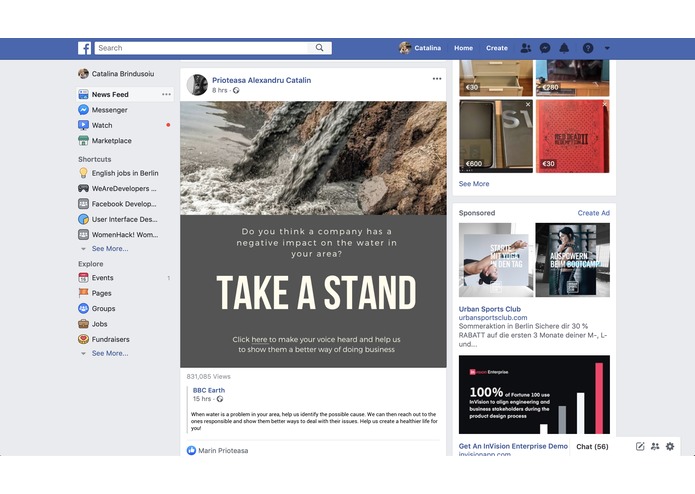
Task: Click the Fundraisers heart icon
Action: pos(83,339)
